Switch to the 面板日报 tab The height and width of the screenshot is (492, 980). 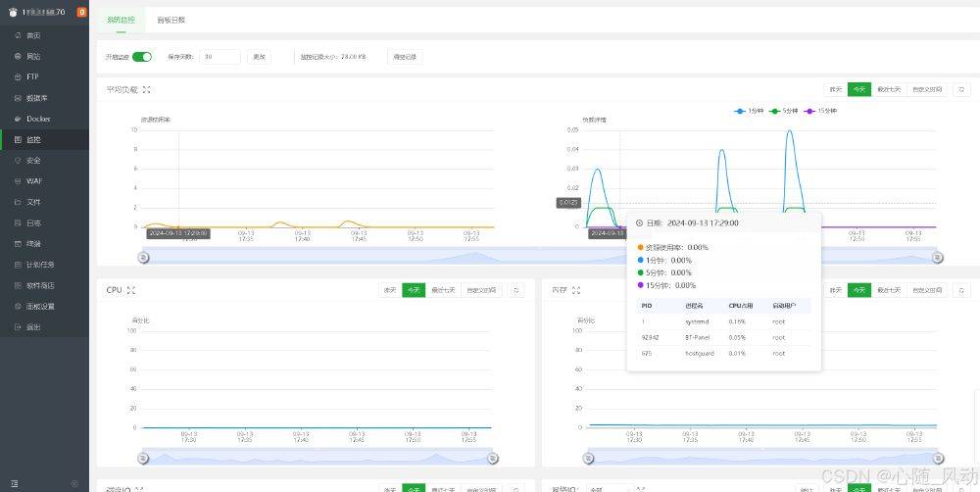pos(171,20)
